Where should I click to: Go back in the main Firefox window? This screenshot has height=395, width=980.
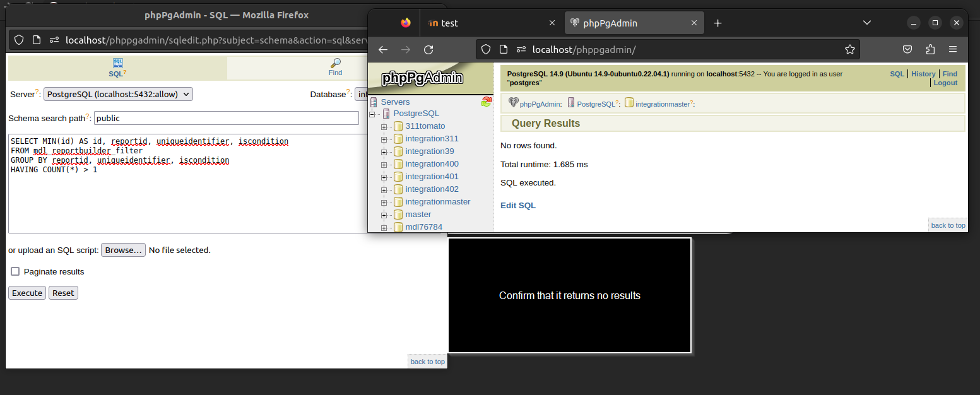[x=383, y=49]
